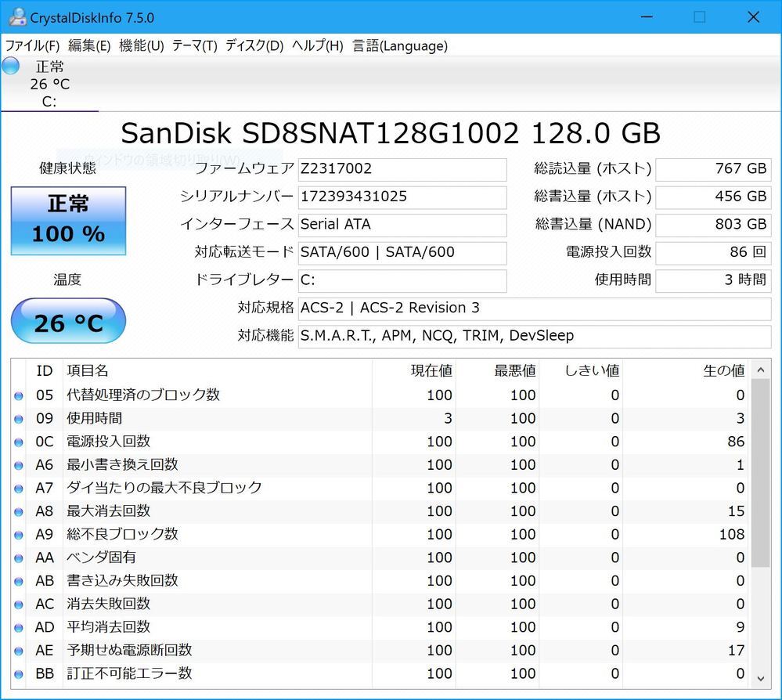
Task: Click the scrollbar up arrow in attribute list
Action: [761, 370]
